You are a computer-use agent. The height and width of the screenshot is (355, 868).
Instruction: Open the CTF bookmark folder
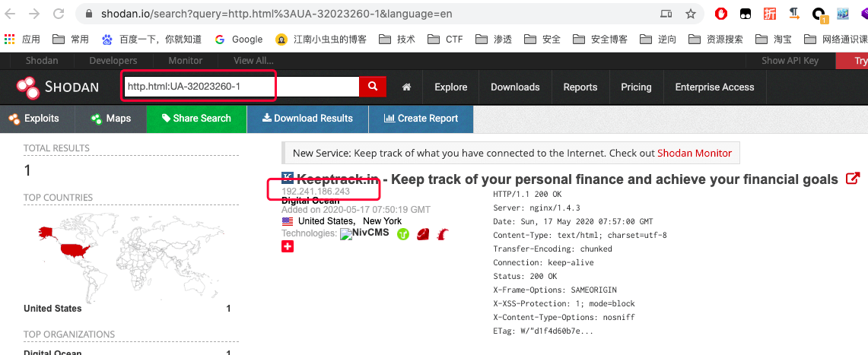click(x=445, y=40)
